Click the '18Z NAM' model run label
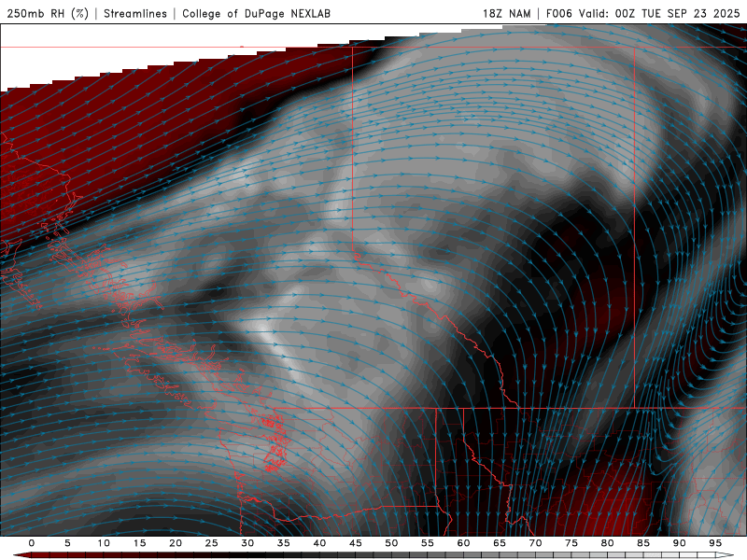The image size is (747, 560). (507, 13)
